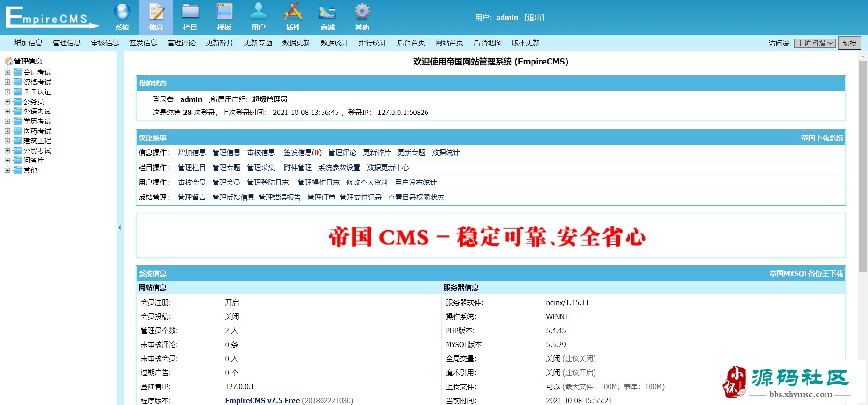Screen dimensions: 868x405
Task: Click the EmpireCMS logo
Action: (x=52, y=17)
